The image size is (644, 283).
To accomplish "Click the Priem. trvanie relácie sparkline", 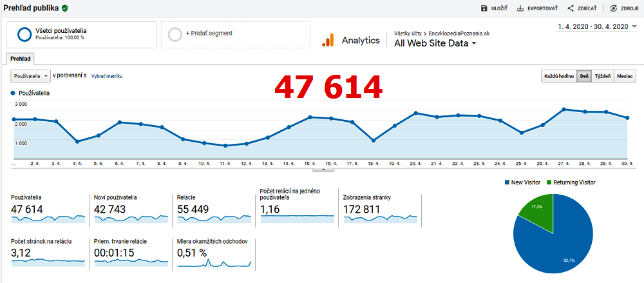I will click(x=131, y=262).
